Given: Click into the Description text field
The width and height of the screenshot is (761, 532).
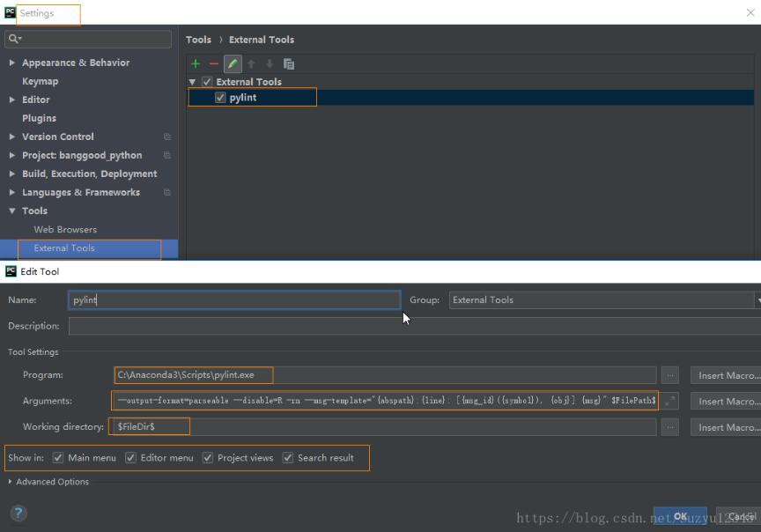Looking at the screenshot, I should tap(414, 326).
